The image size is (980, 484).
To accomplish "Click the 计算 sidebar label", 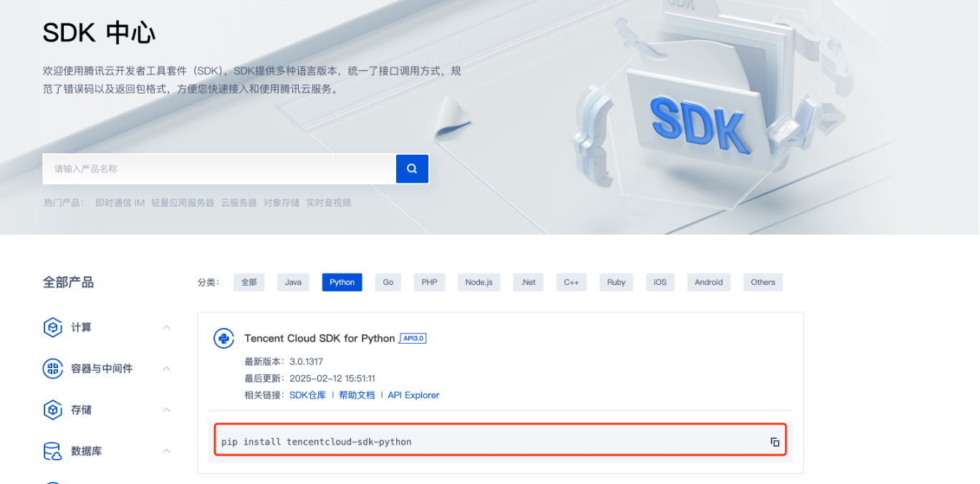I will [81, 327].
